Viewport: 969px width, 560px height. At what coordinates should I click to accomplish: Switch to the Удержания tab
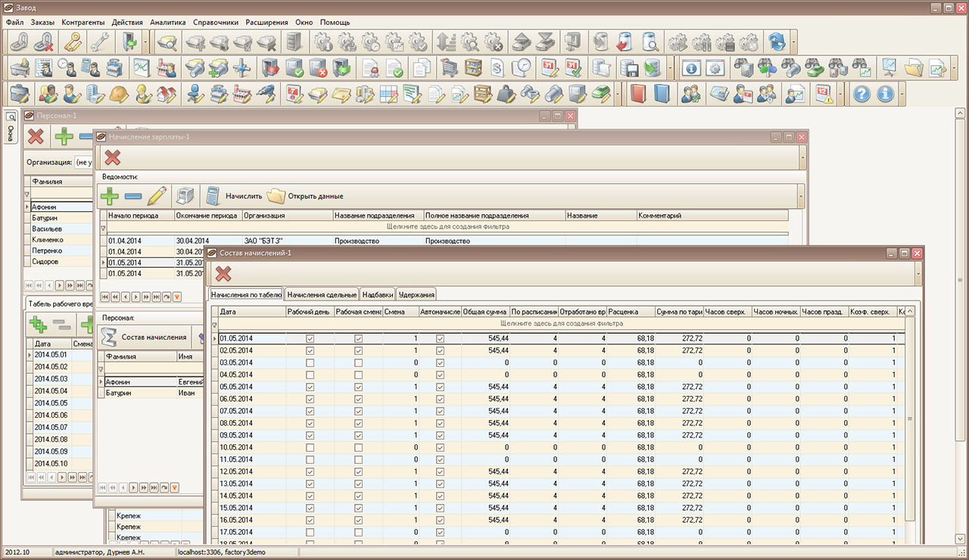pos(416,294)
